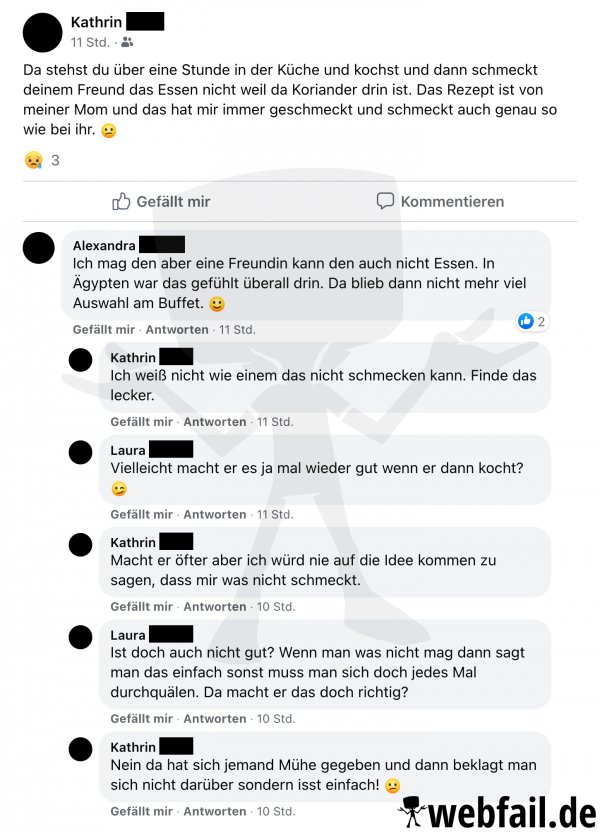
Task: Click the Kommentieren speech bubble icon
Action: coord(385,201)
